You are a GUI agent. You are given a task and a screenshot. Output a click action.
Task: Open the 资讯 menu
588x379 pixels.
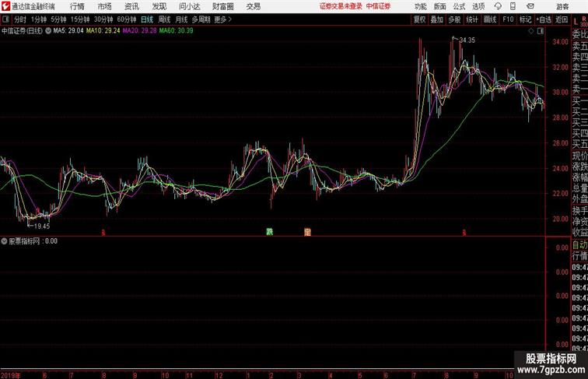click(x=131, y=6)
